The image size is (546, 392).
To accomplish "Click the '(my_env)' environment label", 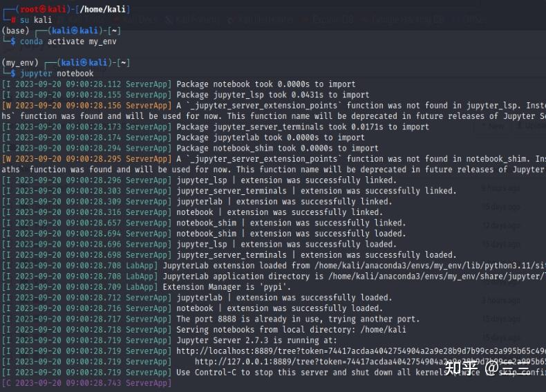I will coord(20,63).
